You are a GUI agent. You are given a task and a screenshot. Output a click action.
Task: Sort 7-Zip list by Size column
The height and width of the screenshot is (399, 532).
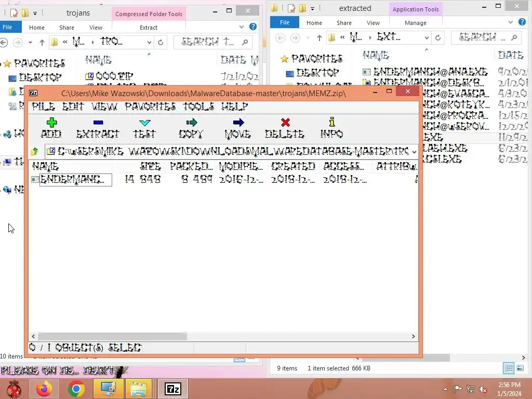pos(138,166)
